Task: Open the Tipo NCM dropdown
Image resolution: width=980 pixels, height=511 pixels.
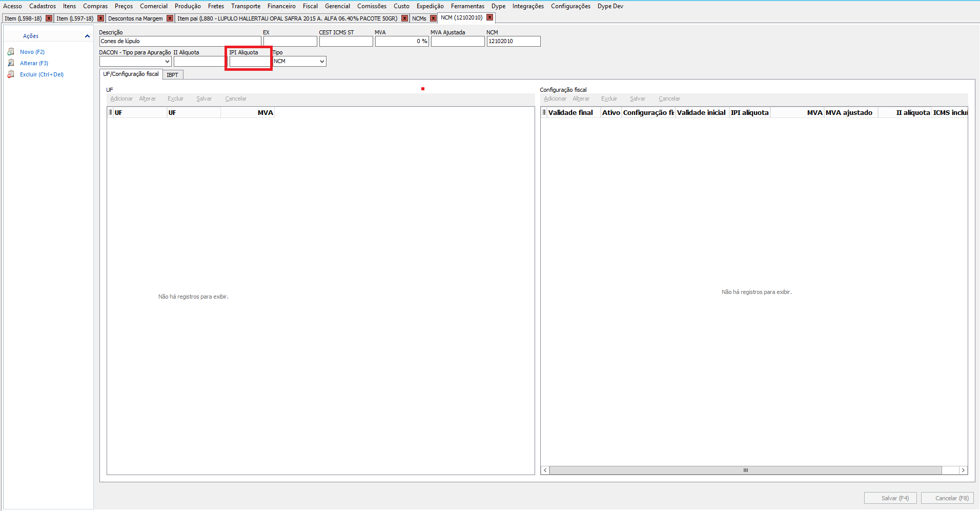Action: coord(322,62)
